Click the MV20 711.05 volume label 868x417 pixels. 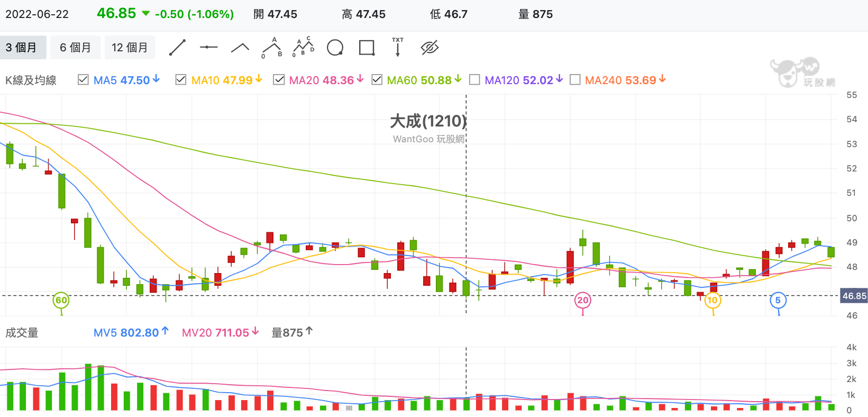[x=221, y=333]
